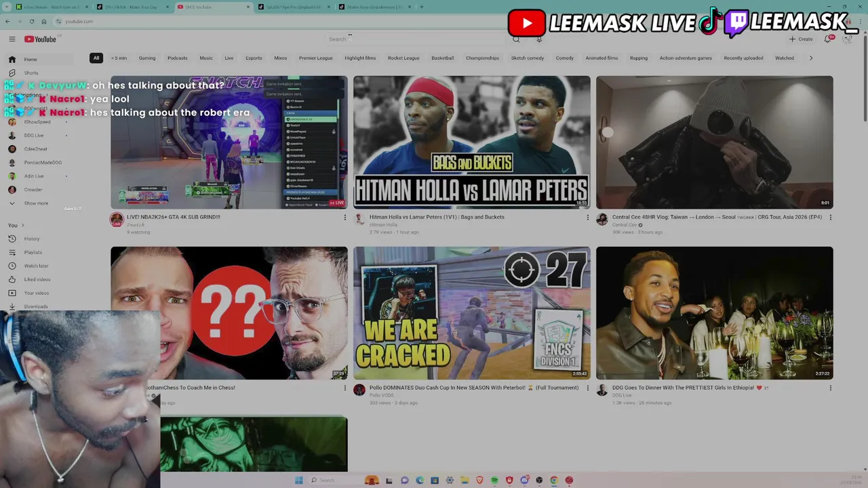Viewport: 868px width, 488px height.
Task: Open Spotify from the taskbar
Action: tap(494, 480)
